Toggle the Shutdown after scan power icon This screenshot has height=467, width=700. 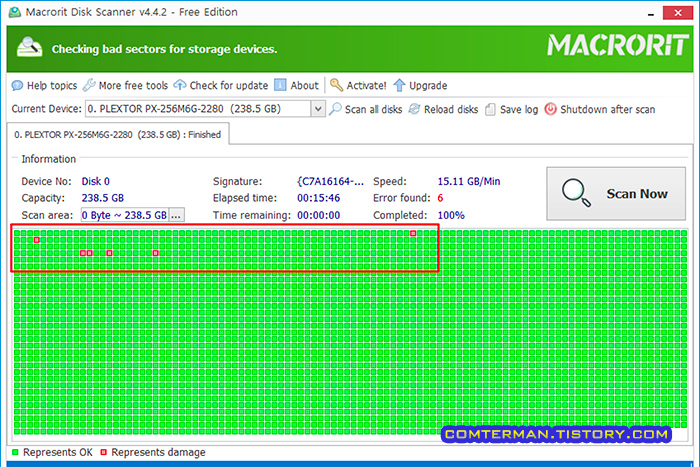pyautogui.click(x=550, y=109)
